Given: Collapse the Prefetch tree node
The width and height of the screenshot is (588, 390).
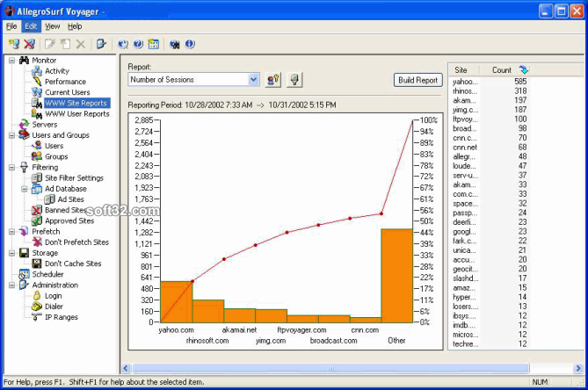Looking at the screenshot, I should (x=12, y=232).
